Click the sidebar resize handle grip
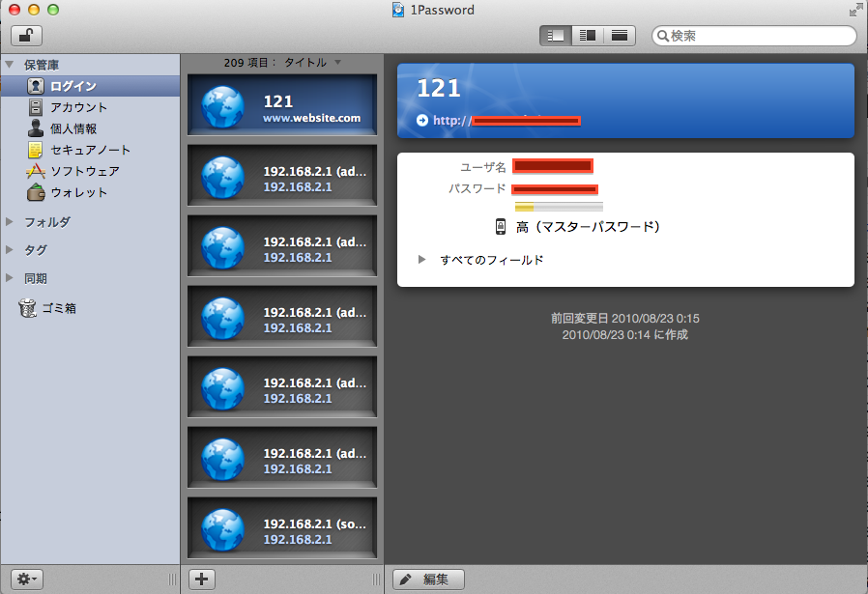Screen dimensions: 868x594 point(172,580)
